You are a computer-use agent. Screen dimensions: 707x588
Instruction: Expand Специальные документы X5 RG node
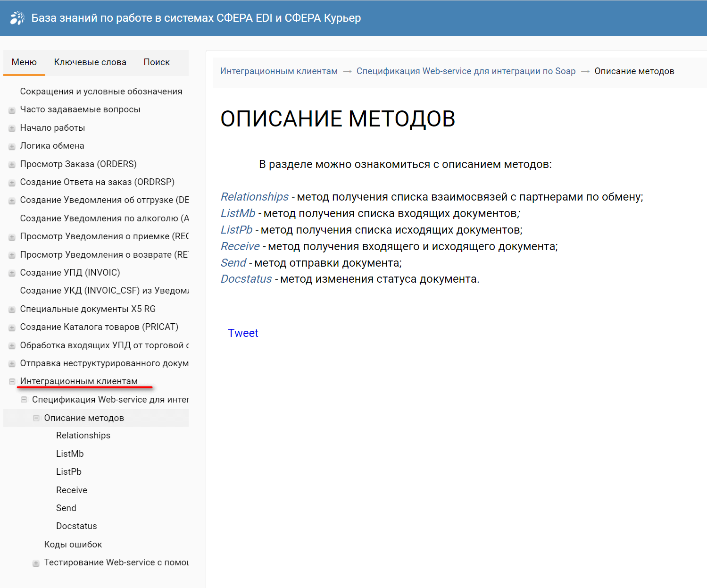pyautogui.click(x=12, y=310)
